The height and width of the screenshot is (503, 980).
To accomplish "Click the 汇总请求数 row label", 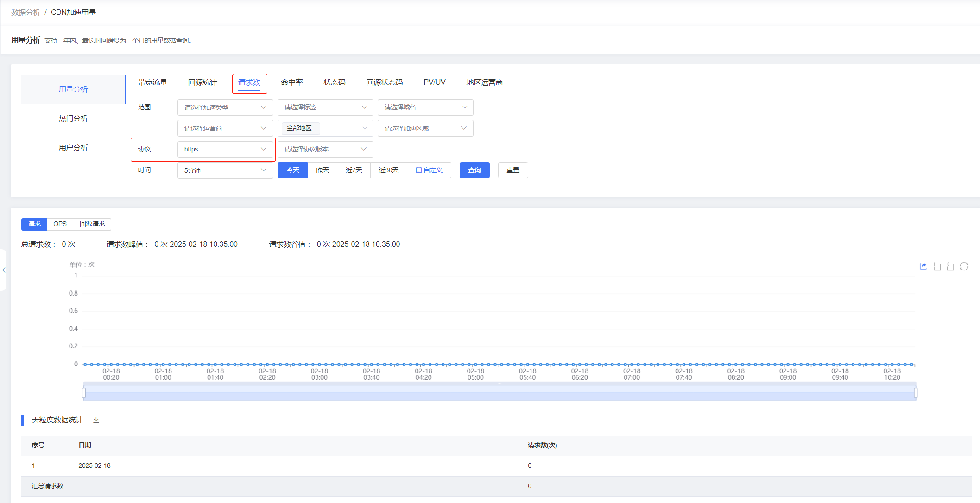I will click(x=47, y=486).
